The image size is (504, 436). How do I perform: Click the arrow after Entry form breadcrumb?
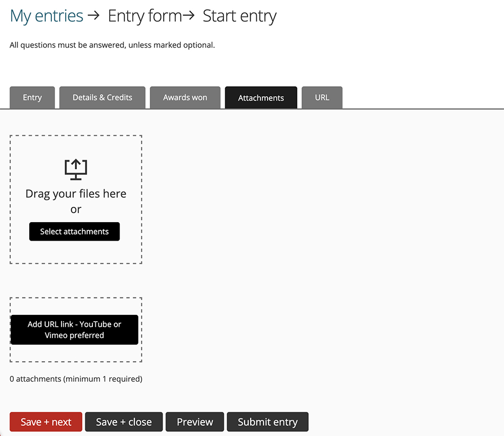189,16
